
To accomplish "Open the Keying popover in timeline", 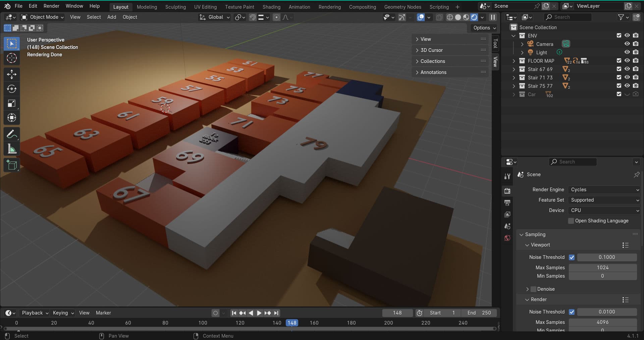I will 63,313.
